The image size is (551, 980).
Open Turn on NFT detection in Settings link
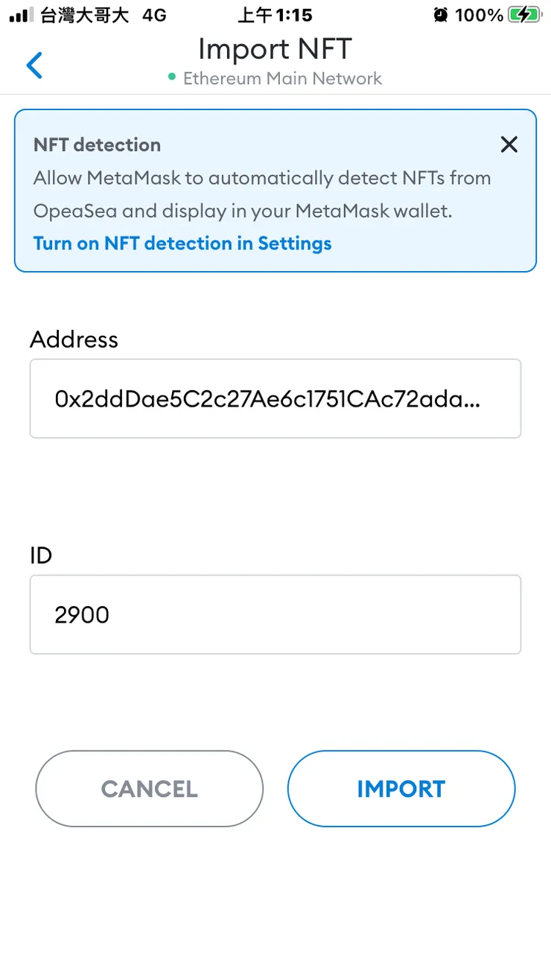182,244
